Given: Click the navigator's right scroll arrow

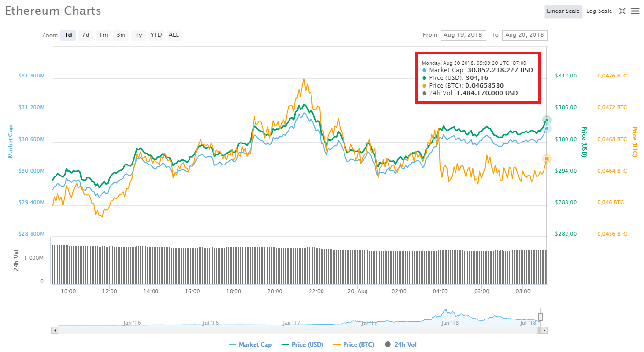Looking at the screenshot, I should [544, 330].
